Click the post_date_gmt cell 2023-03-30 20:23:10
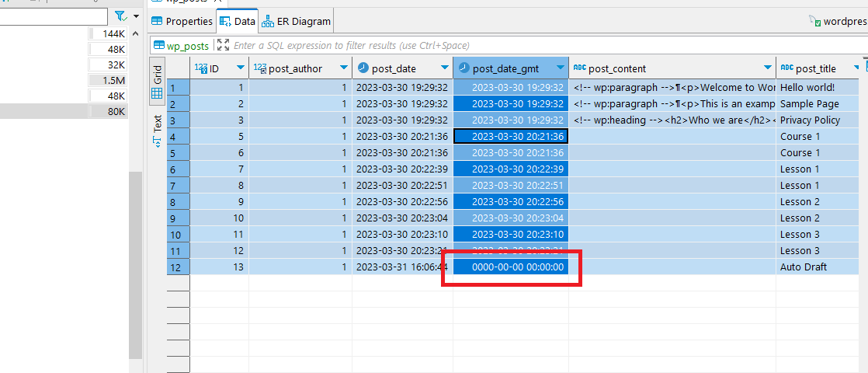868x373 pixels. pyautogui.click(x=511, y=235)
